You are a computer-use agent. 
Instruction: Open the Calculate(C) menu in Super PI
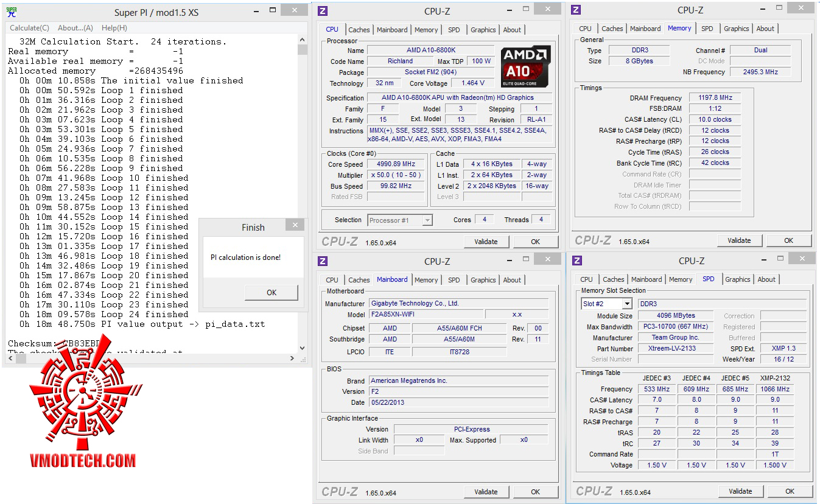tap(29, 28)
